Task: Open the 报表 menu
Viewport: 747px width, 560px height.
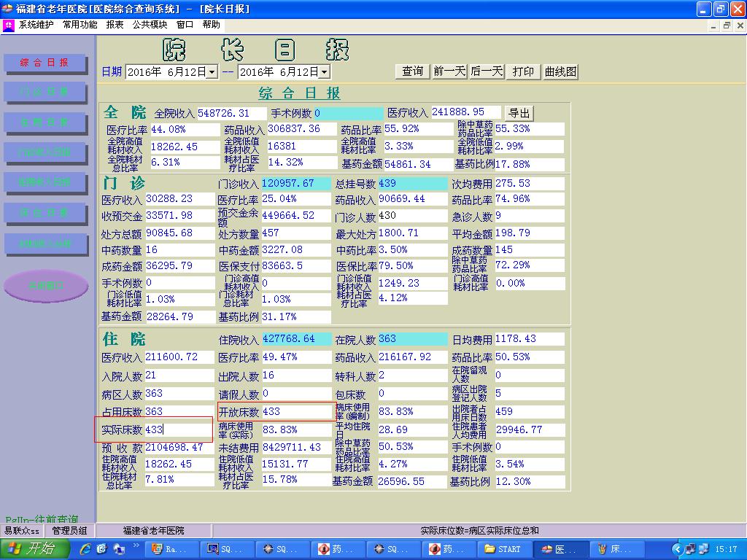Action: pyautogui.click(x=115, y=25)
